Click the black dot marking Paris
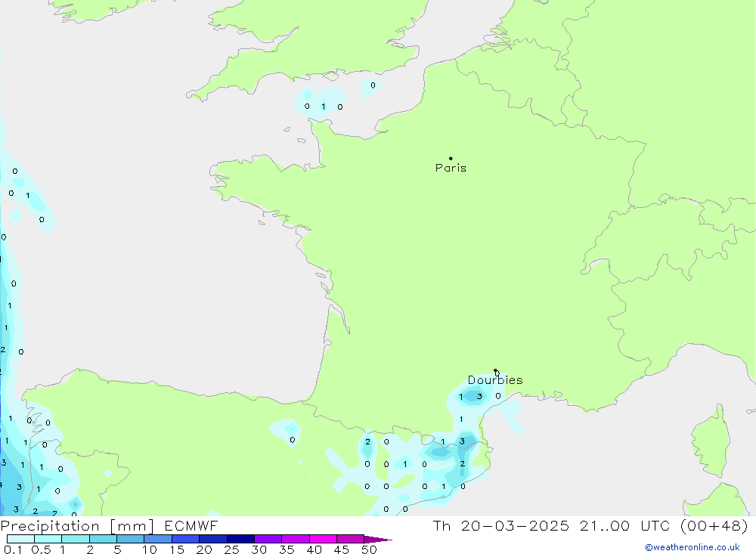Image resolution: width=756 pixels, height=554 pixels. [451, 158]
